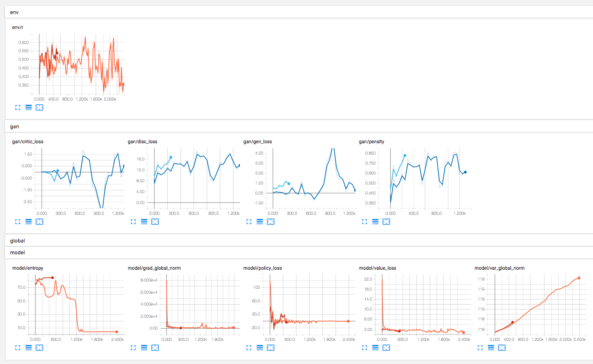The width and height of the screenshot is (593, 364).
Task: Toggle log scale on model/policy_loss chart
Action: click(x=260, y=348)
